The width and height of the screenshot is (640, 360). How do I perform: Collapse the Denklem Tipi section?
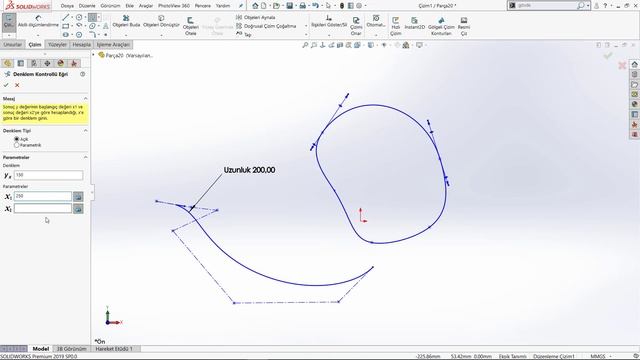(85, 131)
